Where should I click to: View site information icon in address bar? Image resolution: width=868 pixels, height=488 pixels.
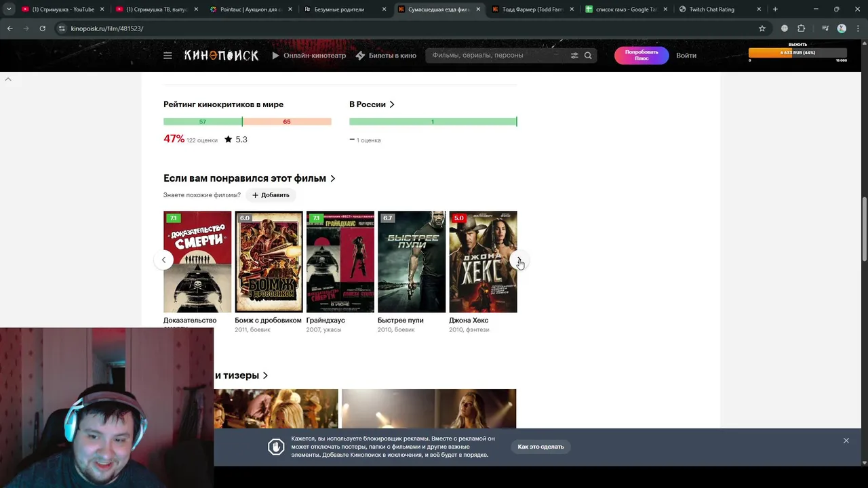pos(62,28)
